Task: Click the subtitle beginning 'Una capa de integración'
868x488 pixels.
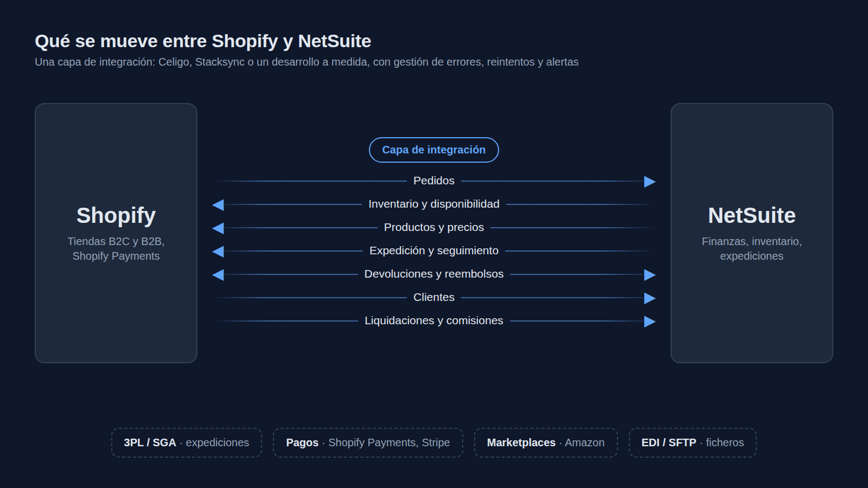Action: [x=307, y=62]
